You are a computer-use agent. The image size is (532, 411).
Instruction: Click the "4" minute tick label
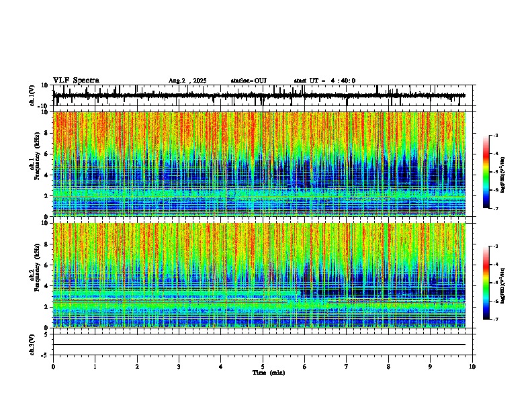point(221,367)
